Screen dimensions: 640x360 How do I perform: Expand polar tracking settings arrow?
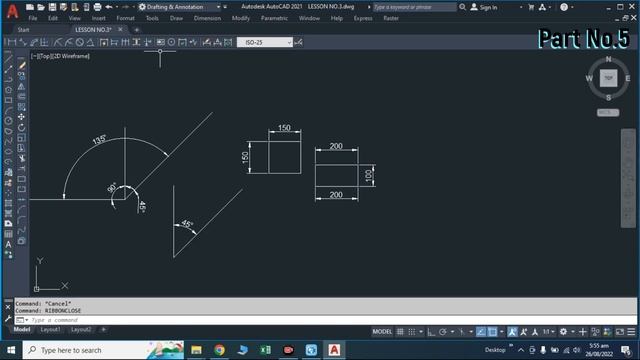[452, 332]
